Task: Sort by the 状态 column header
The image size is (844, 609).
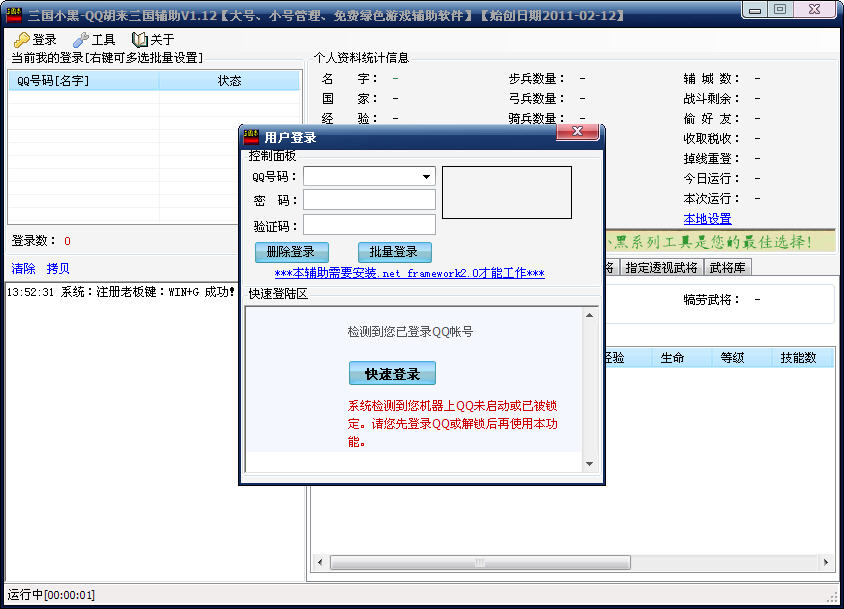Action: coord(229,81)
